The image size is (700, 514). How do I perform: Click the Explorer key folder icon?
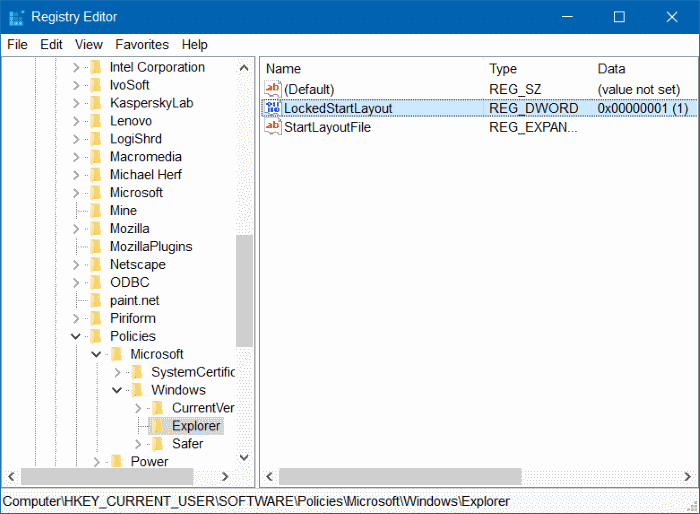tap(158, 426)
